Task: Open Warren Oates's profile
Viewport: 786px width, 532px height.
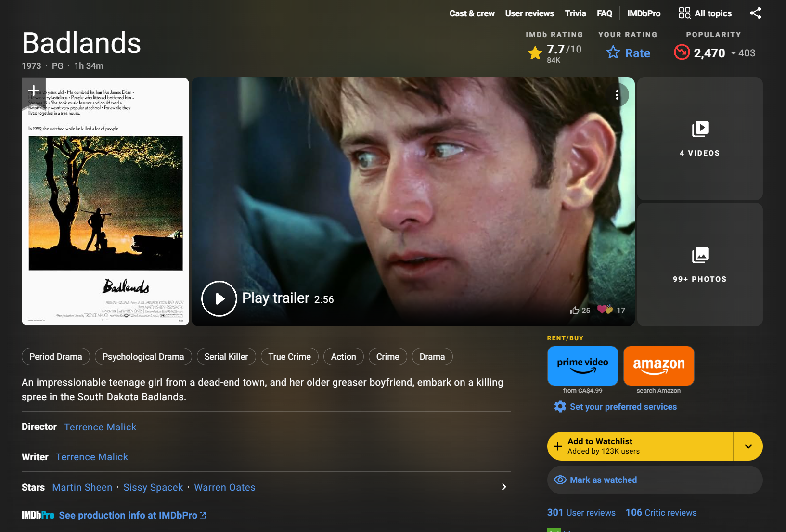Action: (225, 487)
